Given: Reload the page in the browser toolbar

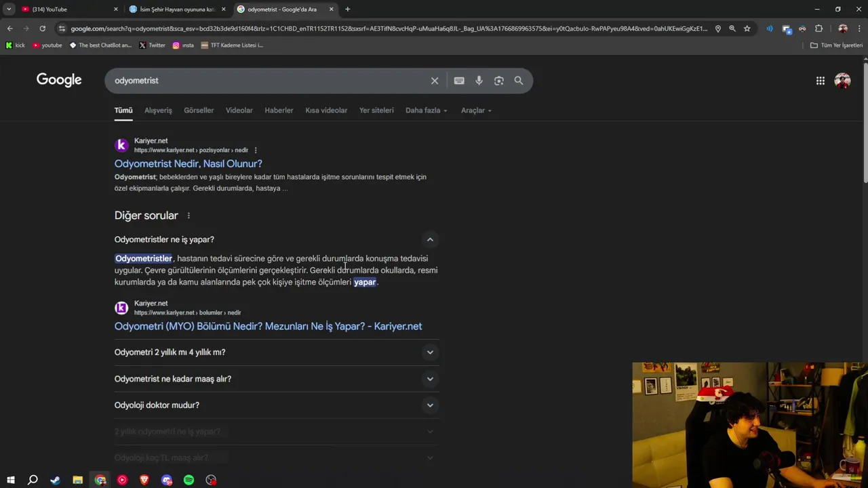Looking at the screenshot, I should tap(42, 28).
